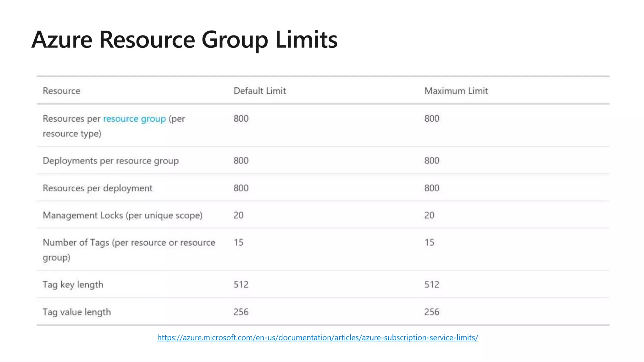Image resolution: width=644 pixels, height=362 pixels.
Task: Click default limit 20 for Management Locks
Action: coord(239,215)
